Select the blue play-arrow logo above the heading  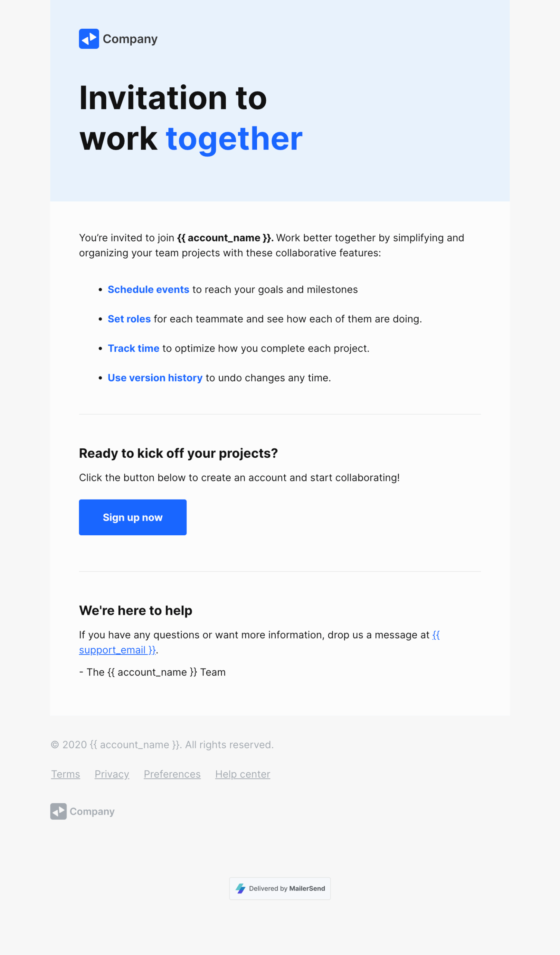tap(88, 38)
